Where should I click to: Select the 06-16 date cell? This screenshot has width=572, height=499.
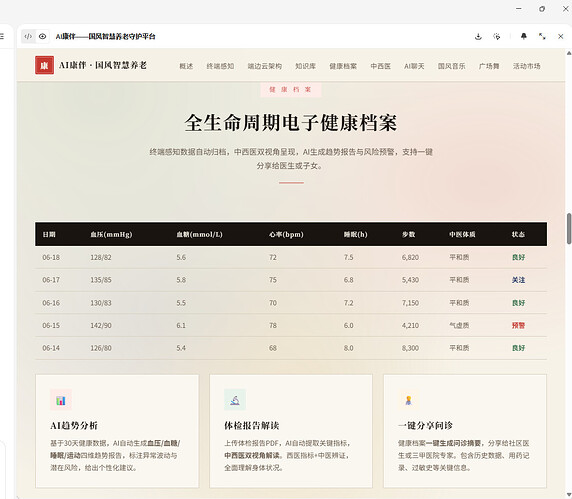tap(51, 303)
